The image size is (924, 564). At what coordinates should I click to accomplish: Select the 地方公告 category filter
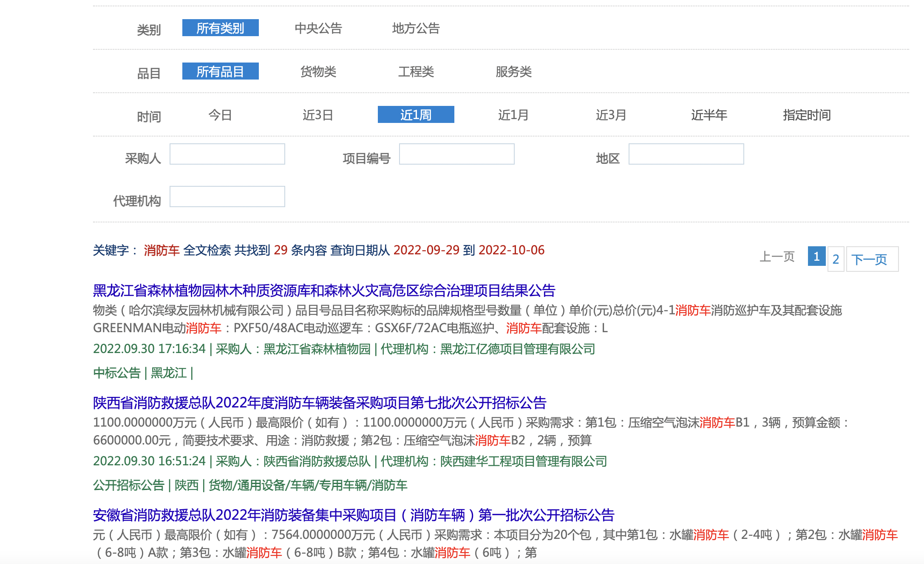pyautogui.click(x=417, y=28)
